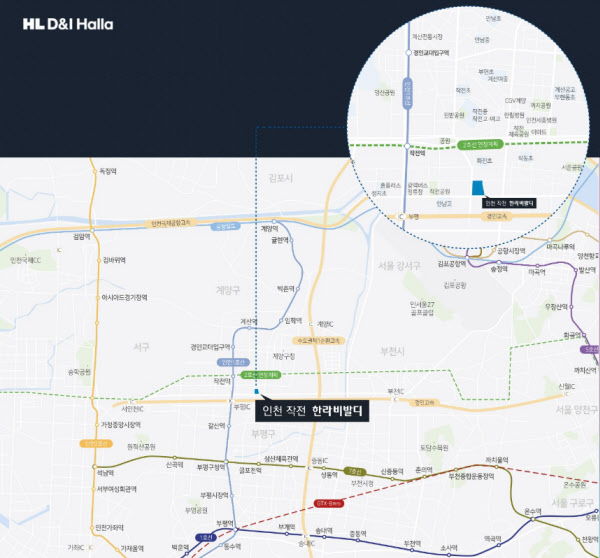Click the 서울 양천구 label
This screenshot has height=558, width=600.
(x=577, y=410)
